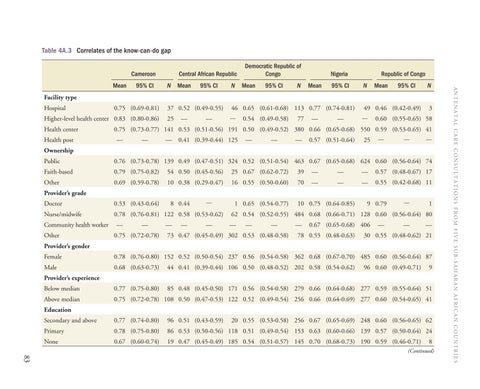The height and width of the screenshot is (389, 480).
Task: Click the Cameroon CI "(0.69-0.81)" in Hospital row
Action: tap(145, 108)
